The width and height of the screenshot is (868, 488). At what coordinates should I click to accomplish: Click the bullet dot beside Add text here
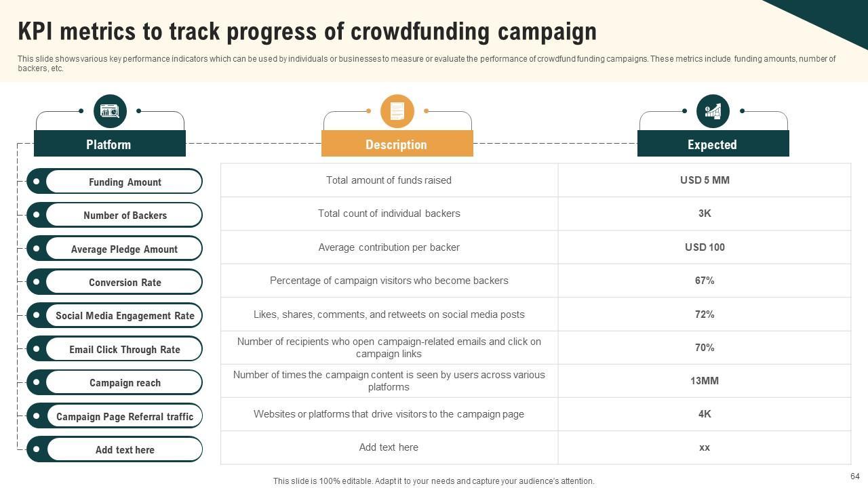[37, 449]
